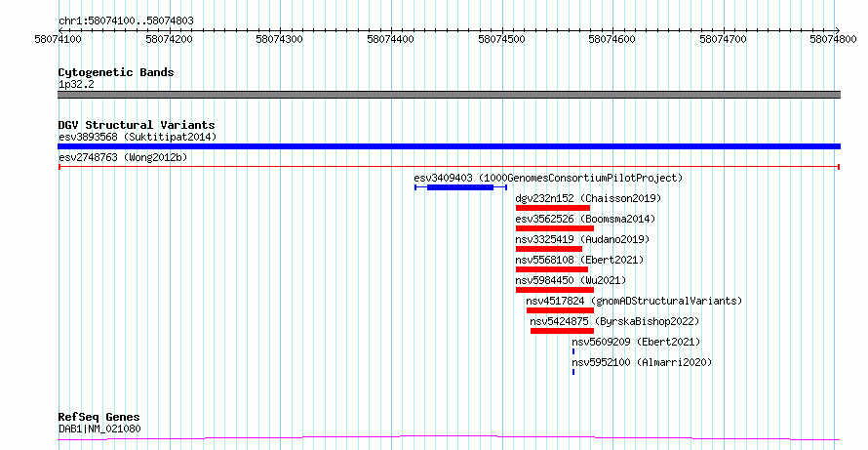The height and width of the screenshot is (450, 868).
Task: Open esv3562526 (Boomsma2014) label
Action: pos(585,219)
